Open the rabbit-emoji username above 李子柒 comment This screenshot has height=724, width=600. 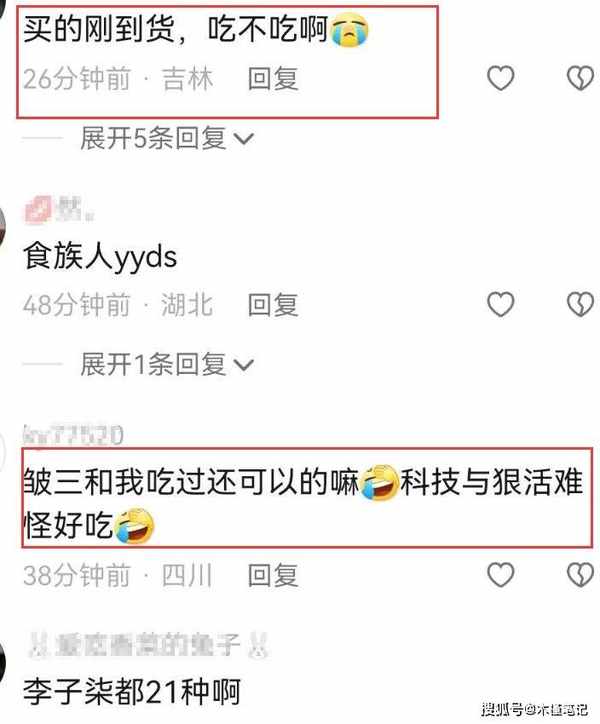pyautogui.click(x=148, y=645)
